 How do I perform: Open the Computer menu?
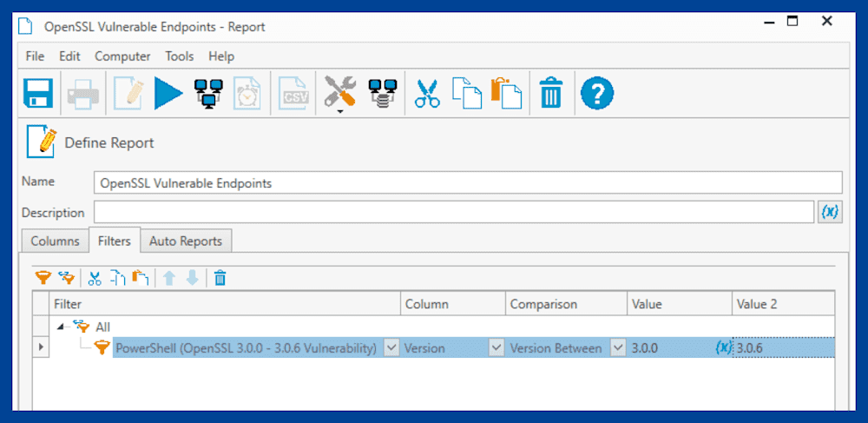point(122,56)
